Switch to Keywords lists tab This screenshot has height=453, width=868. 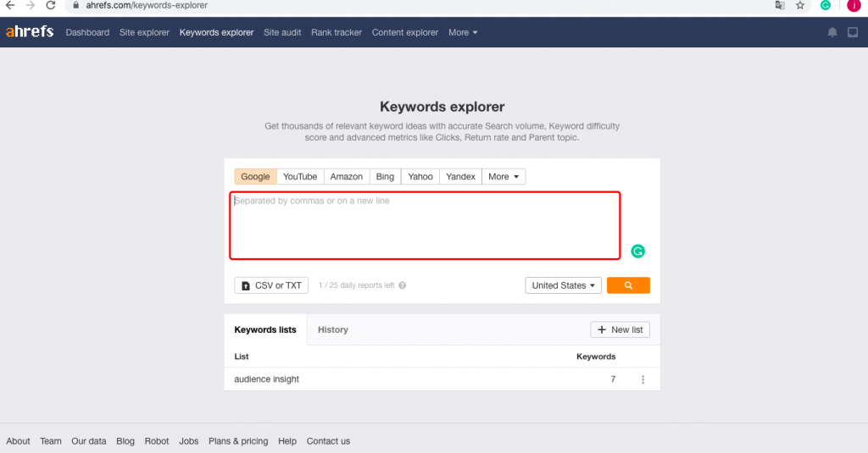click(265, 329)
